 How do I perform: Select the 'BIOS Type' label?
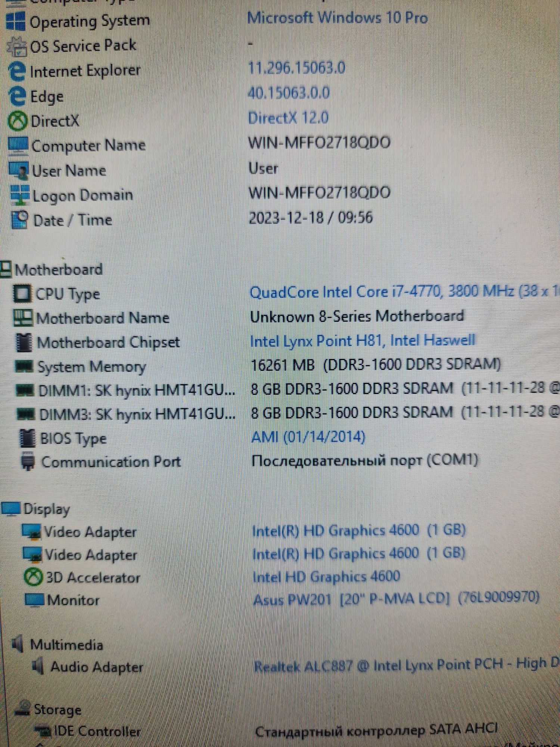73,439
